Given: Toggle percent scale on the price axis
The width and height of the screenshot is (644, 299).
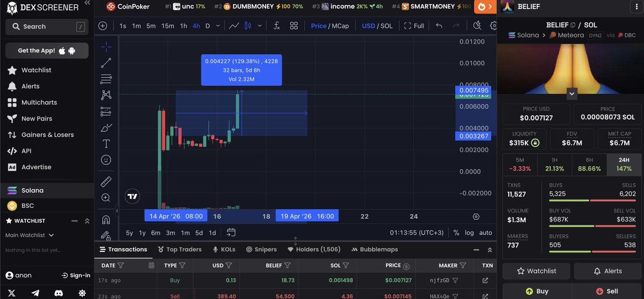Looking at the screenshot, I should [456, 233].
